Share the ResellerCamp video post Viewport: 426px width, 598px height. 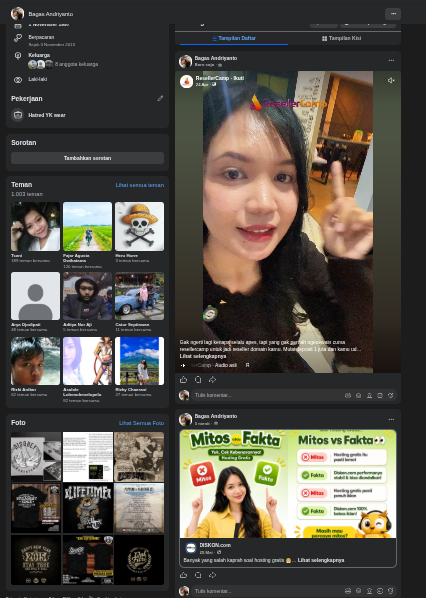212,379
